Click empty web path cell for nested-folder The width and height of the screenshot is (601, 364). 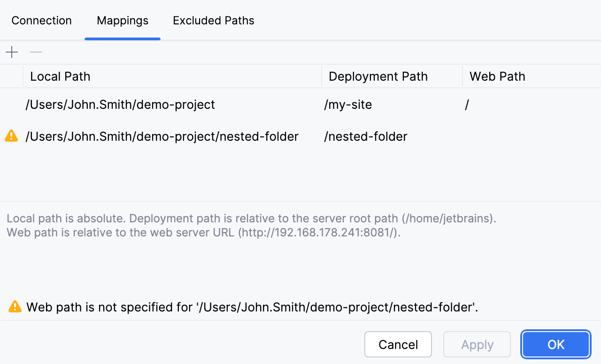(526, 136)
